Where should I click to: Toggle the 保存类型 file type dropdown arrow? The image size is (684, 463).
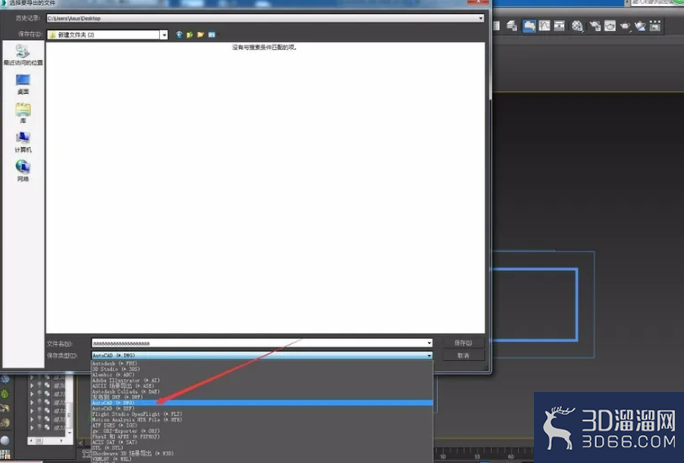[x=429, y=356]
